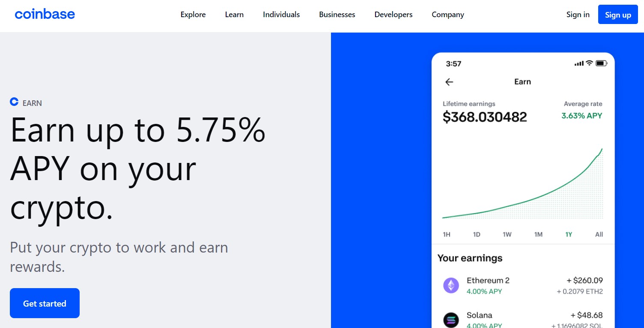Click the Get started button
The height and width of the screenshot is (328, 644).
coord(45,303)
